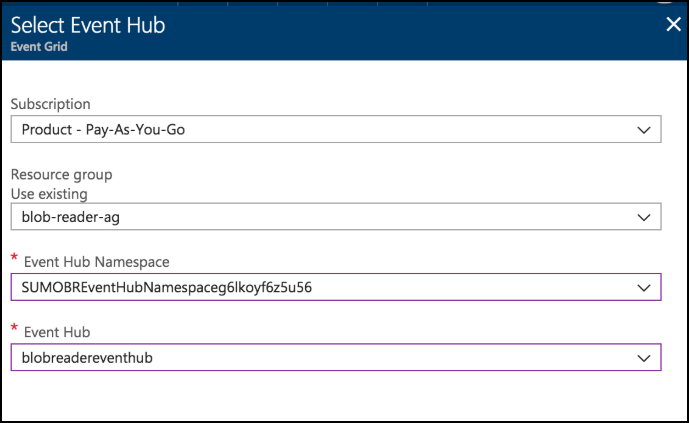Click the Select Event Hub title
The width and height of the screenshot is (689, 423).
tap(87, 25)
